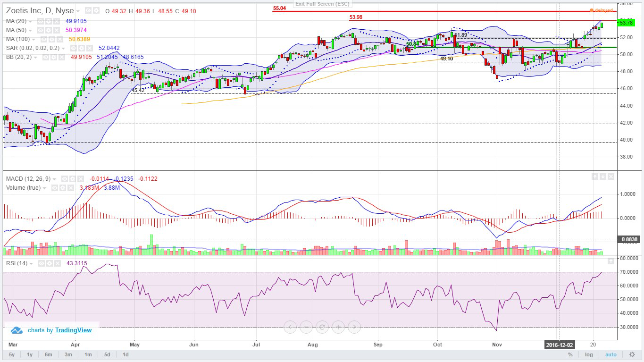Remove the MA (20) indicator
The image size is (644, 362).
click(57, 21)
